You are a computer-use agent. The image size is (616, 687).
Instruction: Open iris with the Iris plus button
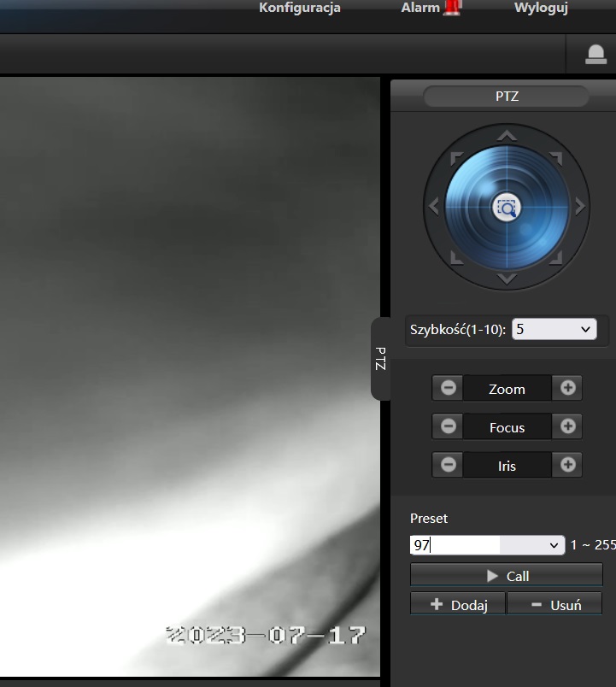click(567, 465)
